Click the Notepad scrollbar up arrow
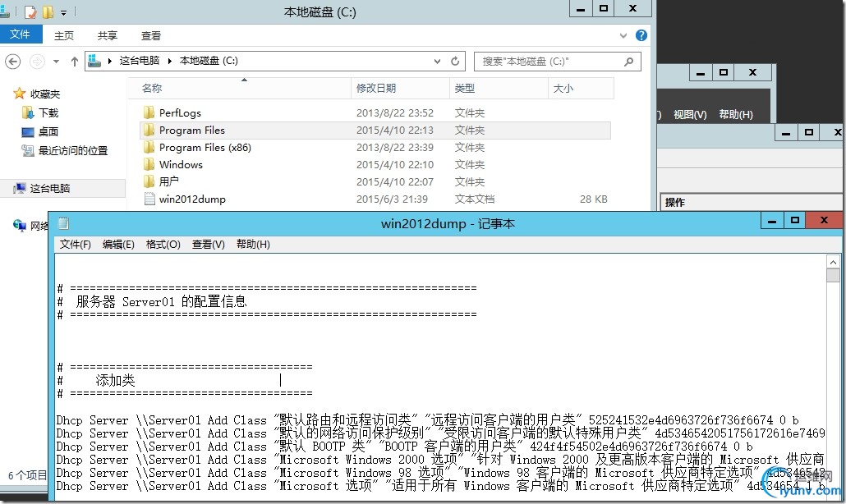The width and height of the screenshot is (846, 504). click(x=833, y=261)
